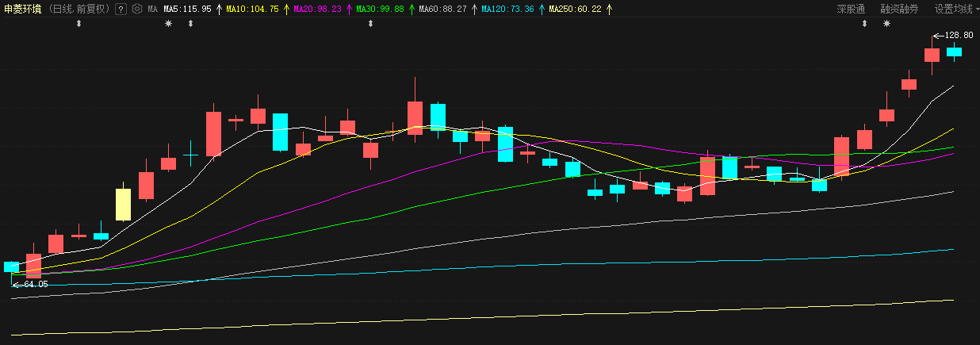The image size is (980, 345).
Task: Select the MA20:98.23 value
Action: [317, 10]
